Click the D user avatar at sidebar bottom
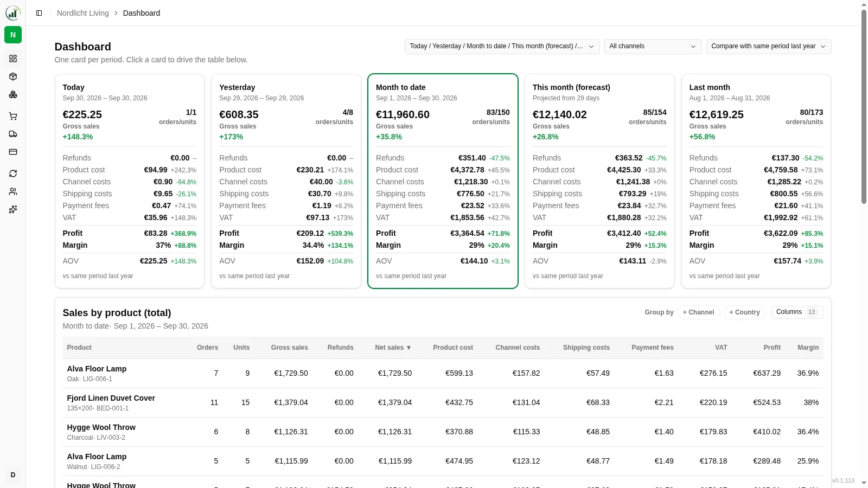This screenshot has height=488, width=868. coord(13,475)
